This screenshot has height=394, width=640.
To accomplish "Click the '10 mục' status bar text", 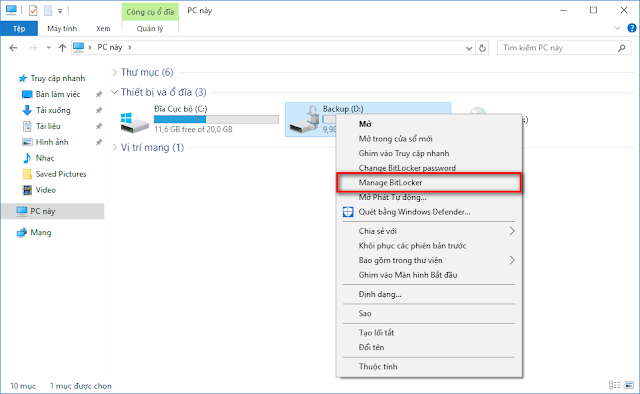I will (23, 386).
